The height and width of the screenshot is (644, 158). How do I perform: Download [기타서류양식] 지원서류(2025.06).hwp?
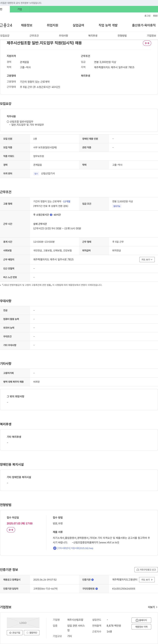coord(75,548)
